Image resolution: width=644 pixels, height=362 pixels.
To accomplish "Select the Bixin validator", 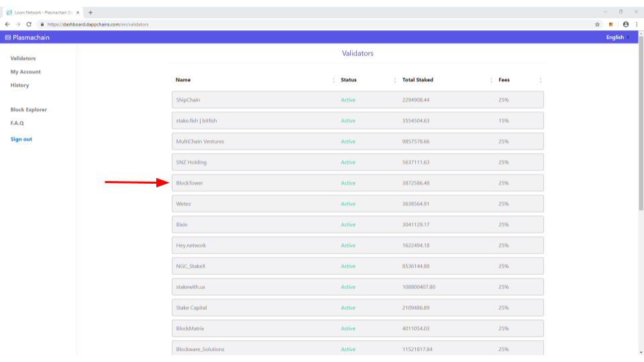I will tap(358, 225).
